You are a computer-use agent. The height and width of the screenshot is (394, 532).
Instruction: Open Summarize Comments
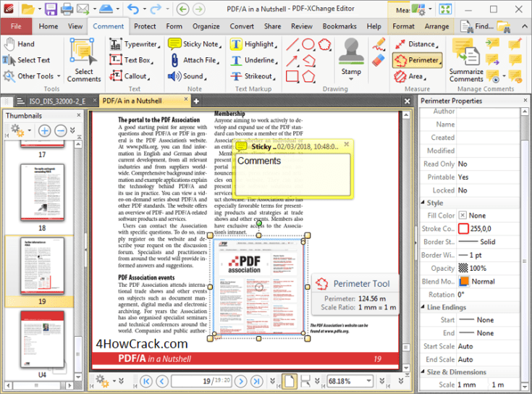tap(466, 60)
